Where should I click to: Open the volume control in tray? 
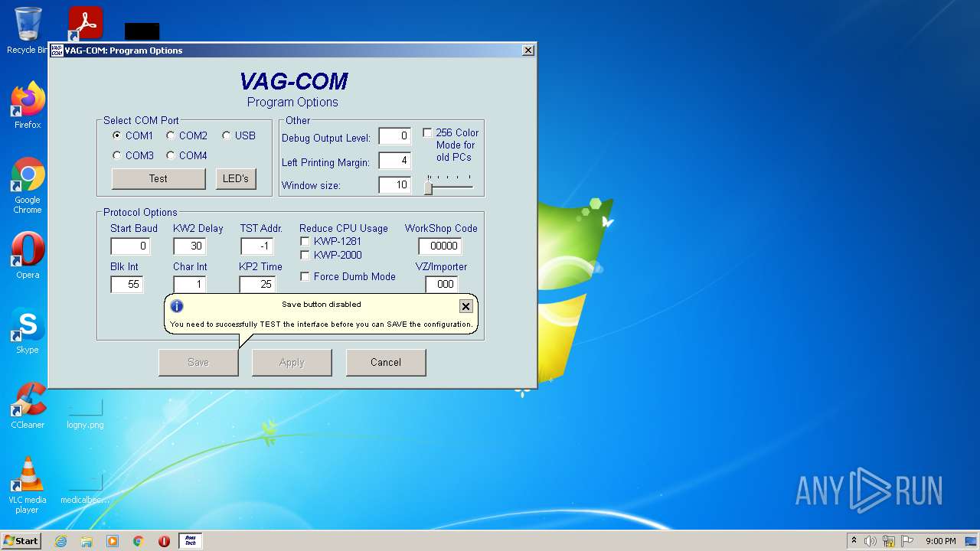(x=871, y=541)
